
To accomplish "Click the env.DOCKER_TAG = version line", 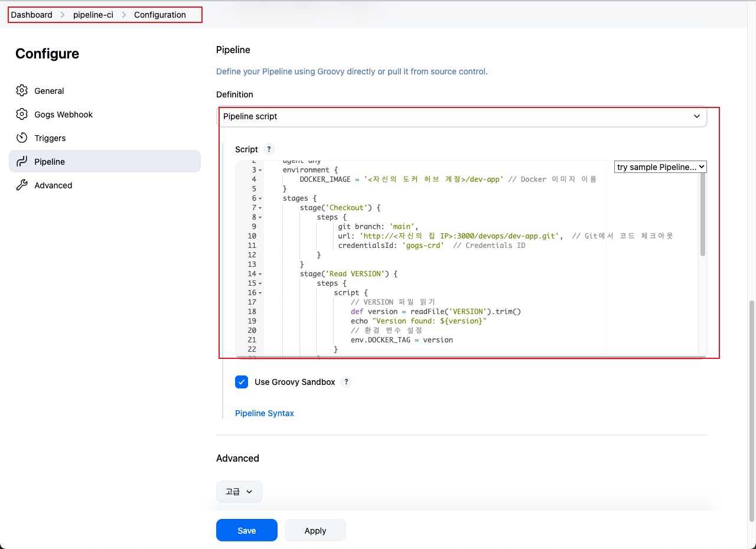I will (402, 340).
